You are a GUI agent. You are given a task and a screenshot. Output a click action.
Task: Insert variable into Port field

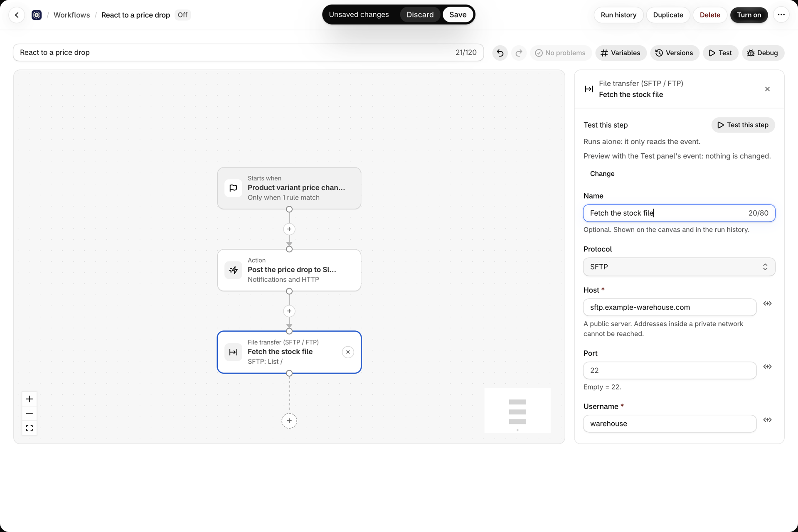(767, 367)
